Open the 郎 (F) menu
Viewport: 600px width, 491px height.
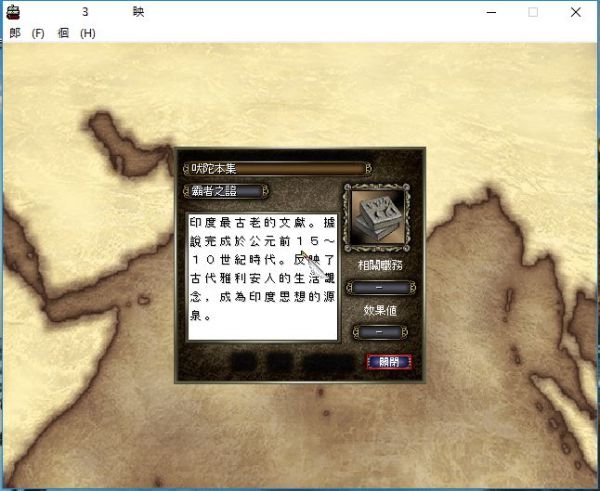click(x=27, y=32)
